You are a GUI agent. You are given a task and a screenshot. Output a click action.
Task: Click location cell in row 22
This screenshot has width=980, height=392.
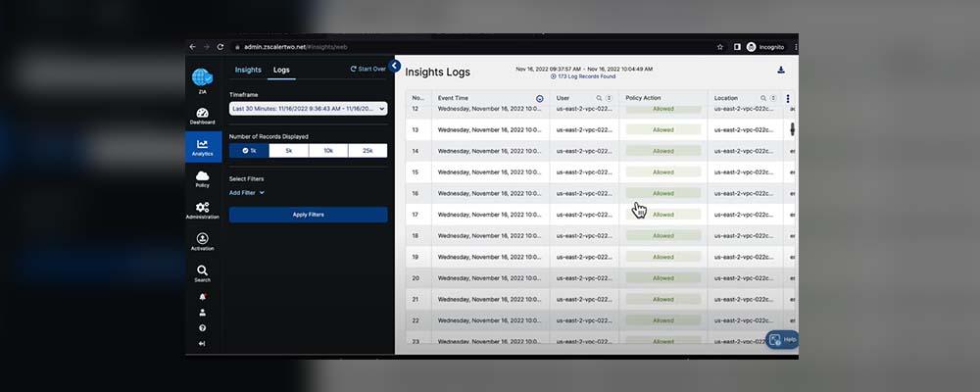[x=744, y=320]
